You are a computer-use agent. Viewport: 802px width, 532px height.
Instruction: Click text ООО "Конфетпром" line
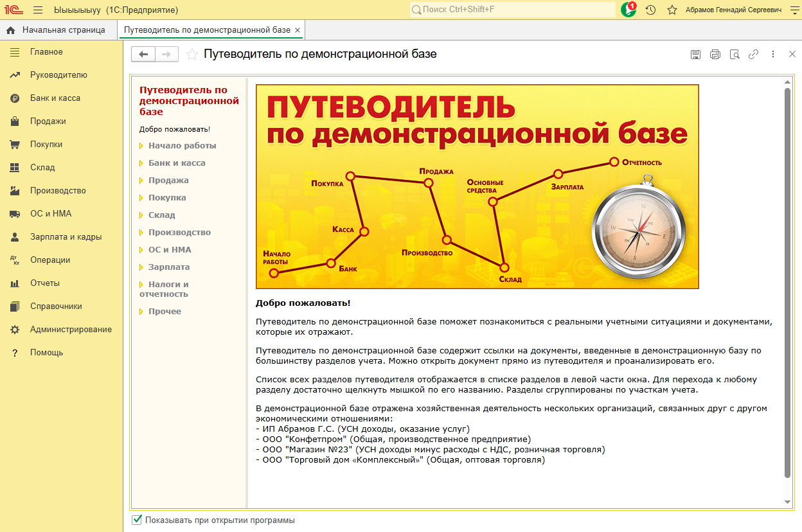[x=393, y=439]
